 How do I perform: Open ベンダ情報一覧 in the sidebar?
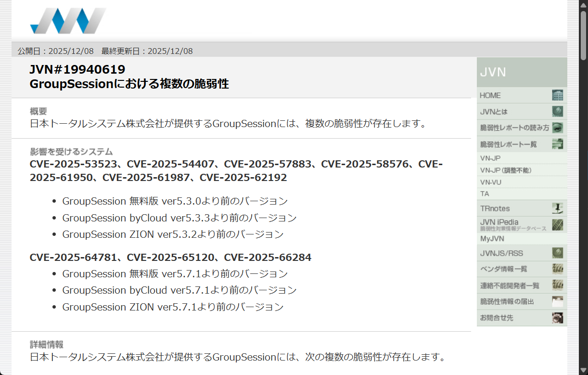pos(522,269)
